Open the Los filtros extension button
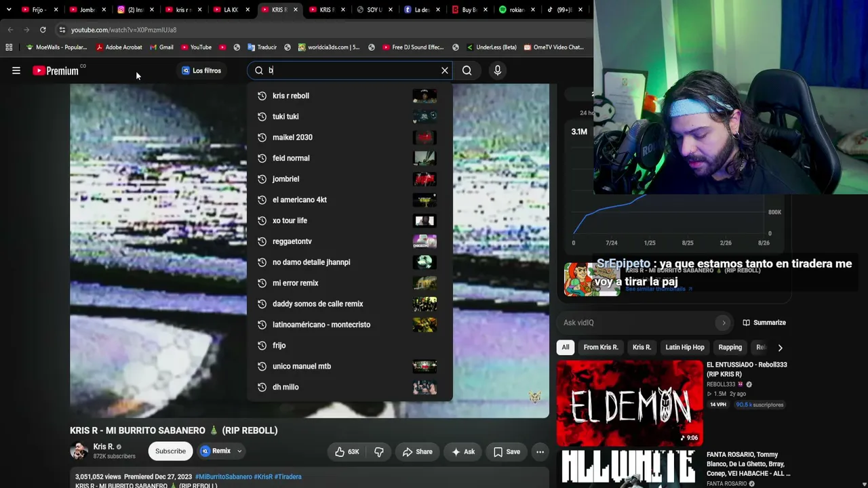Image resolution: width=868 pixels, height=488 pixels. 201,70
